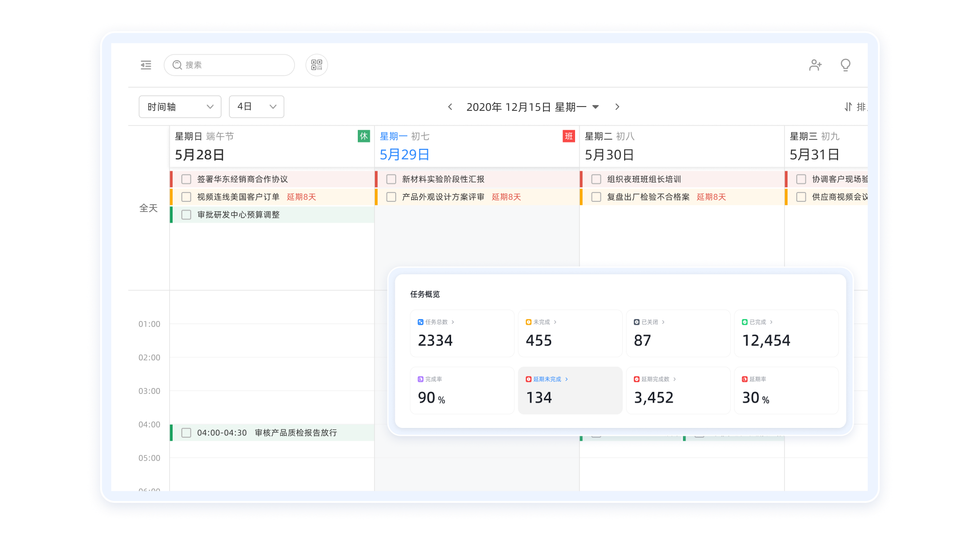This screenshot has width=980, height=533.
Task: Select the 星期一 5月29日 column header
Action: pyautogui.click(x=477, y=146)
